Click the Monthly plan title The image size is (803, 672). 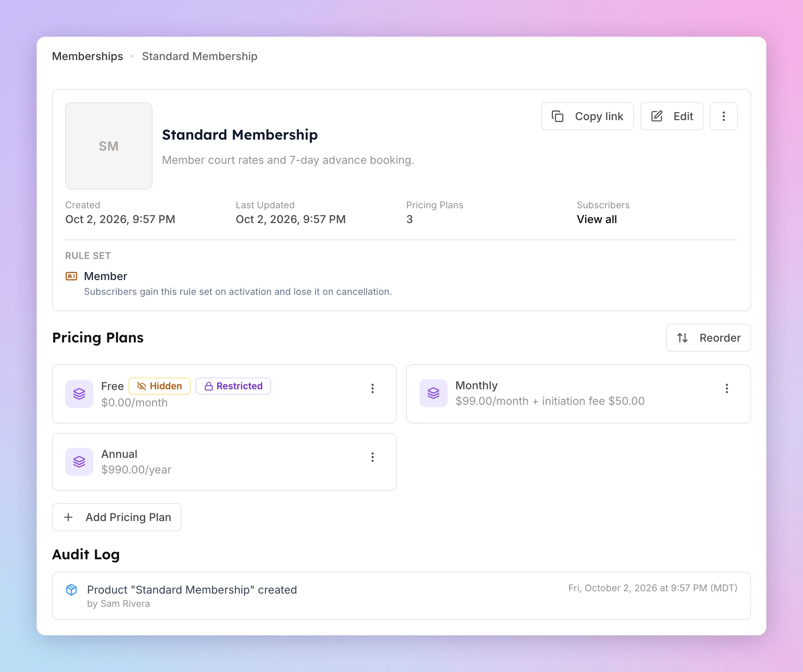476,385
